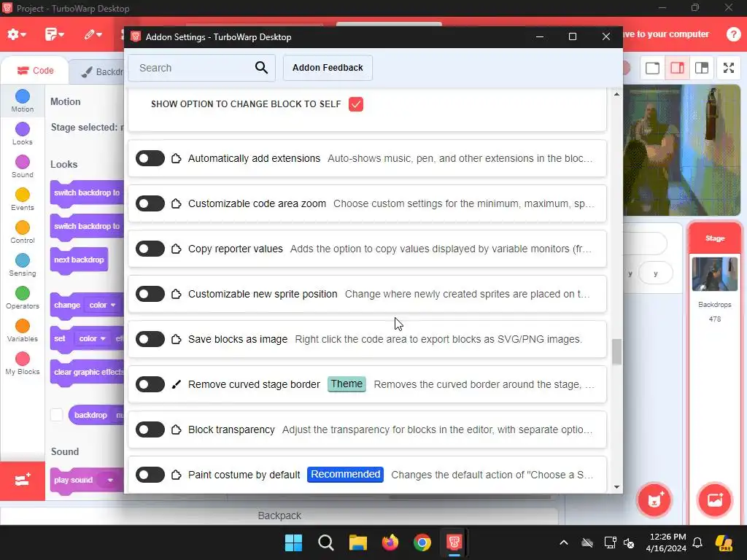Enable Paint costume by default addon

pos(150,475)
